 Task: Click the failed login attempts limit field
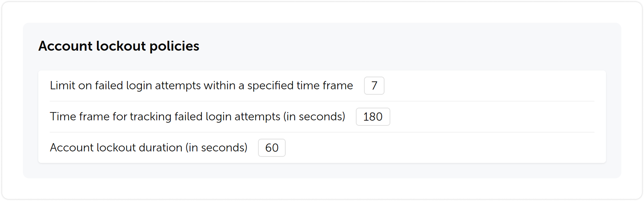pos(374,85)
